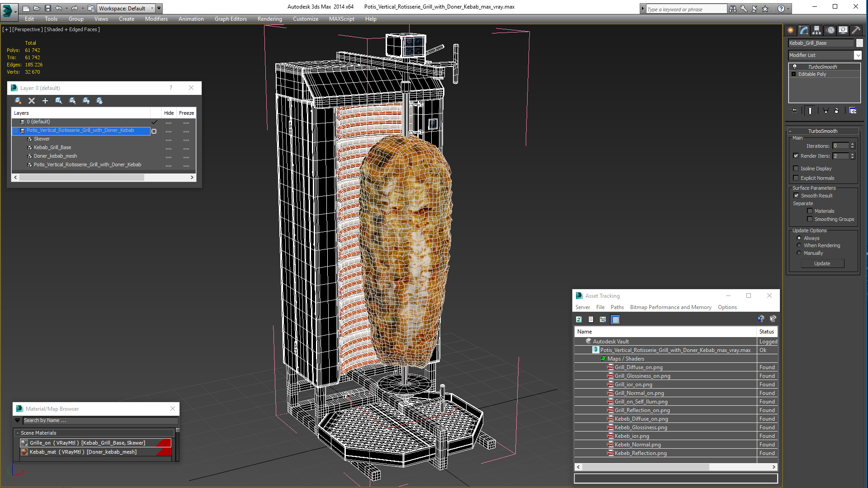Click Refresh icon in Asset Tracking toolbar
Screen dimensions: 868x488
coord(579,319)
